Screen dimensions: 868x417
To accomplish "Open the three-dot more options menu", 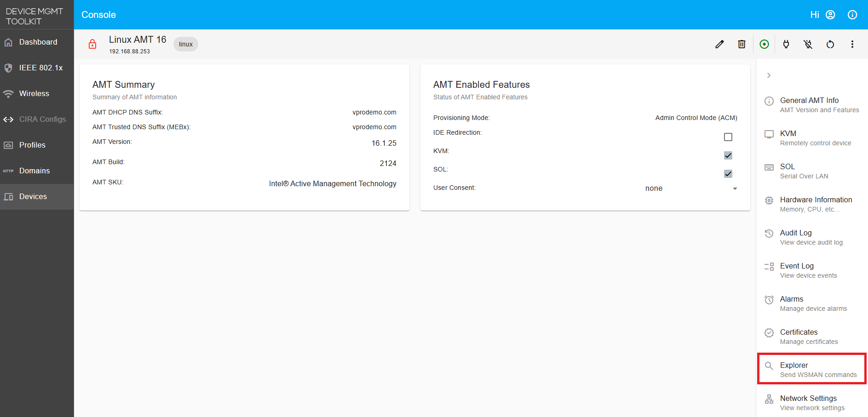I will (852, 44).
